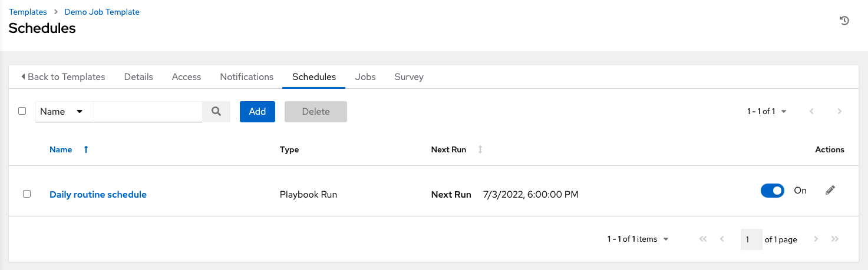Click the search magnifier icon
Viewport: 868px width, 270px height.
click(216, 111)
